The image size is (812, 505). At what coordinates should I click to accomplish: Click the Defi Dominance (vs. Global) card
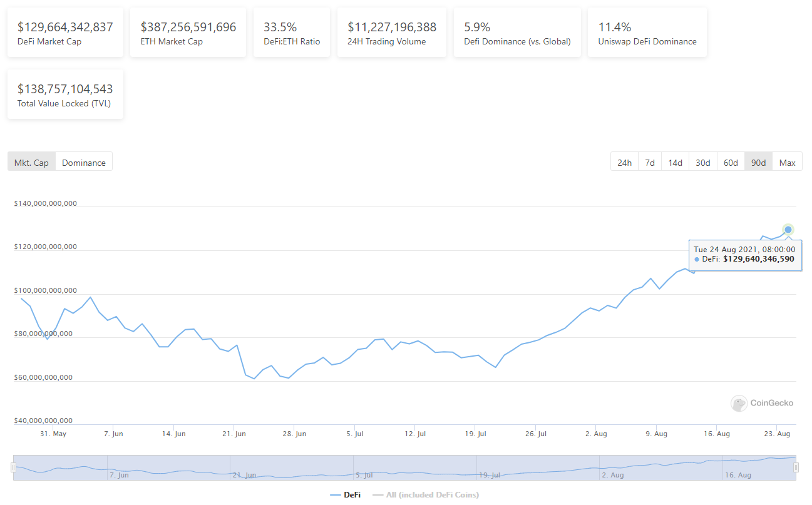coord(517,33)
